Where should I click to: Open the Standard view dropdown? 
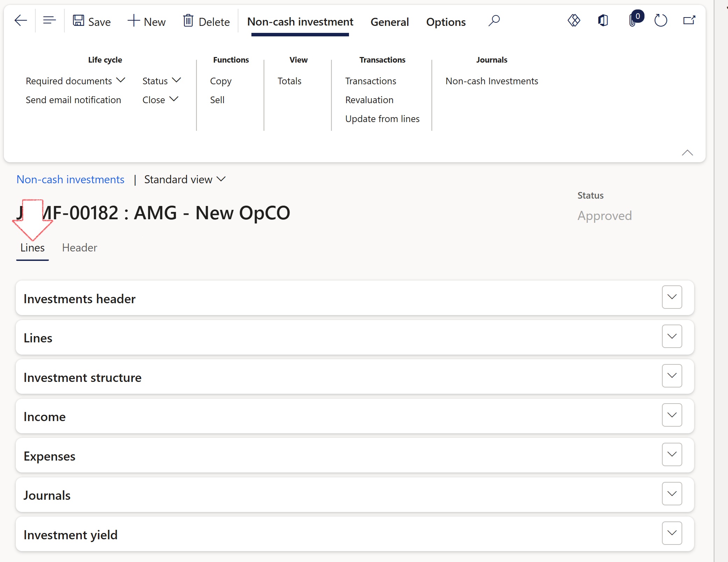[x=185, y=179]
